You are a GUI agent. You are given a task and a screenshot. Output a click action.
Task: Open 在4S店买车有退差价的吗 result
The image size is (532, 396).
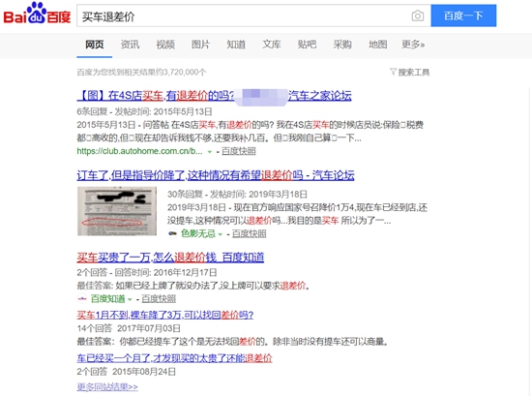click(214, 96)
